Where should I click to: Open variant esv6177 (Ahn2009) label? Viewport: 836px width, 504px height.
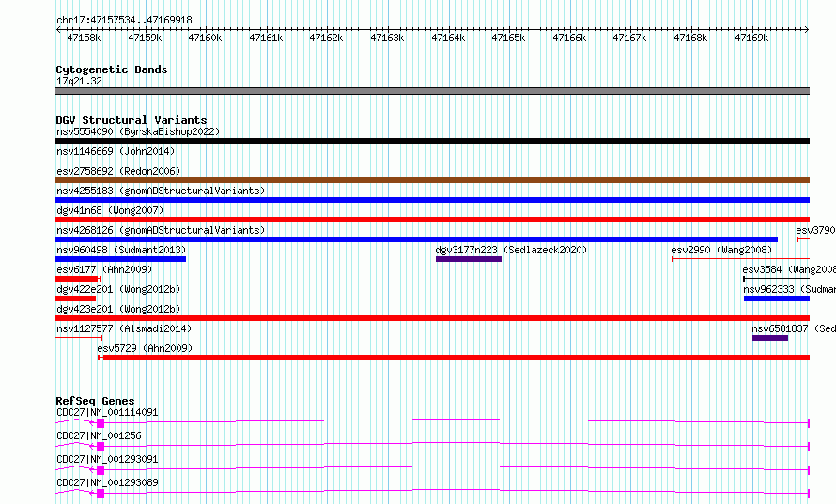[x=104, y=269]
